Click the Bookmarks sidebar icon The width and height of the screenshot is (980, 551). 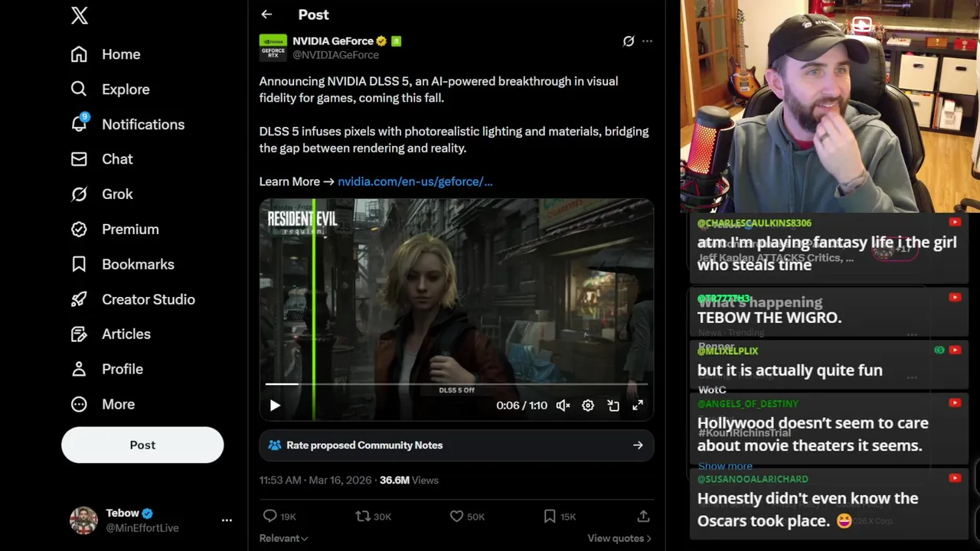point(79,264)
